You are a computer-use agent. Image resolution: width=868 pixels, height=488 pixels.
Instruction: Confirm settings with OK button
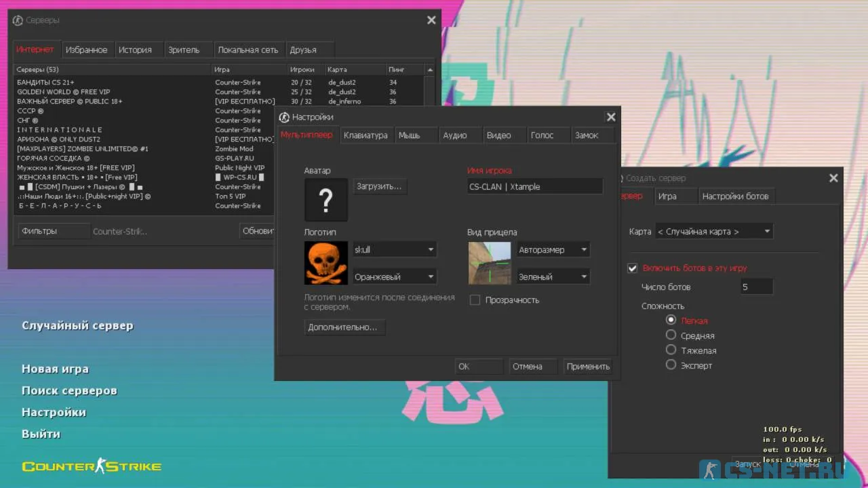(479, 366)
